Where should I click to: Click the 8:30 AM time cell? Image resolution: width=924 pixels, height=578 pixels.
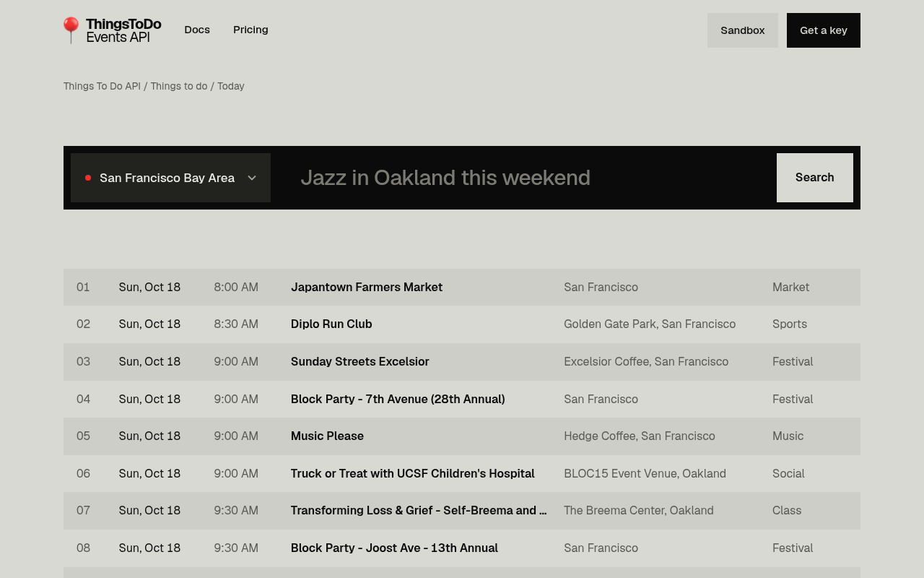tap(236, 324)
